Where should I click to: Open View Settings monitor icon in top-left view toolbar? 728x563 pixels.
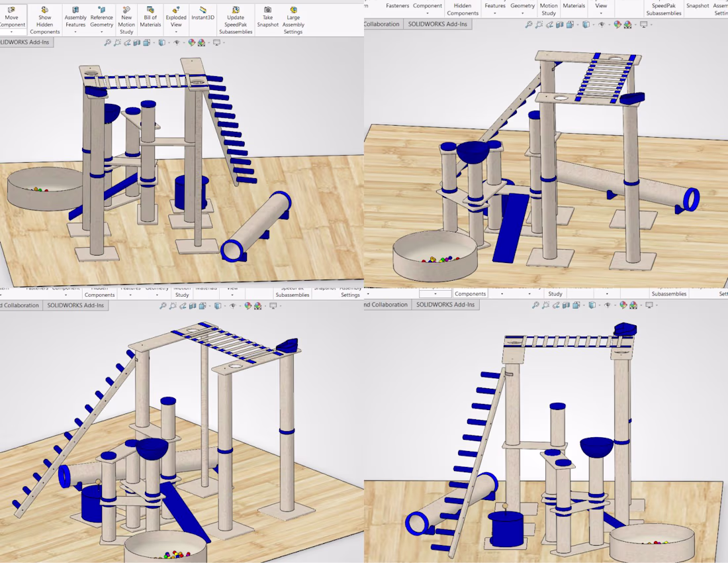click(216, 43)
